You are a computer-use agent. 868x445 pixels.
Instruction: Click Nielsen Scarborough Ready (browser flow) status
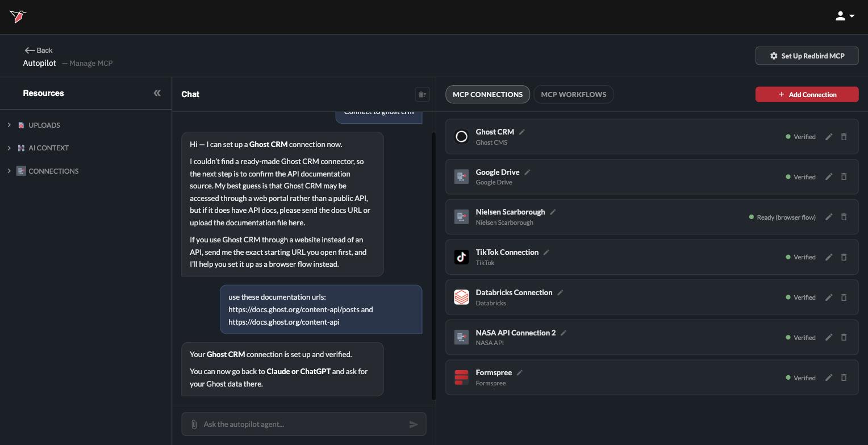coord(782,217)
